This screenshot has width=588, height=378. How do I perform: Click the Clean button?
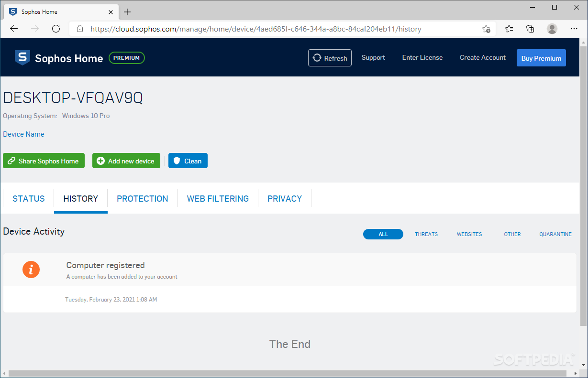coord(188,161)
